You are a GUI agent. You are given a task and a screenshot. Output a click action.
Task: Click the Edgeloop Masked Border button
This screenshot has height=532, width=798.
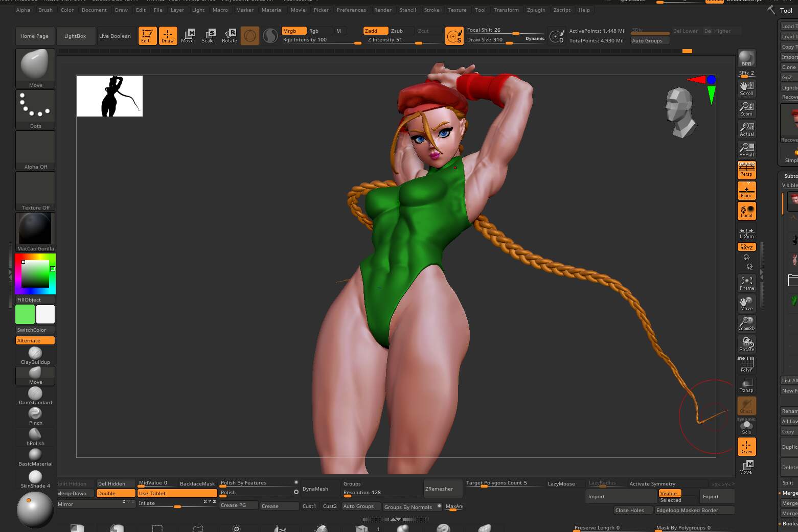coord(695,510)
